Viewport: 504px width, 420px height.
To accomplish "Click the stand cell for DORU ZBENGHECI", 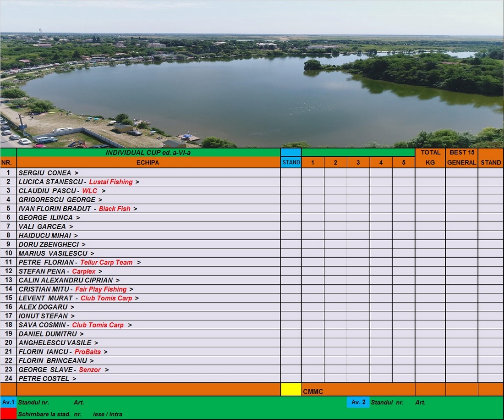I will tap(291, 244).
